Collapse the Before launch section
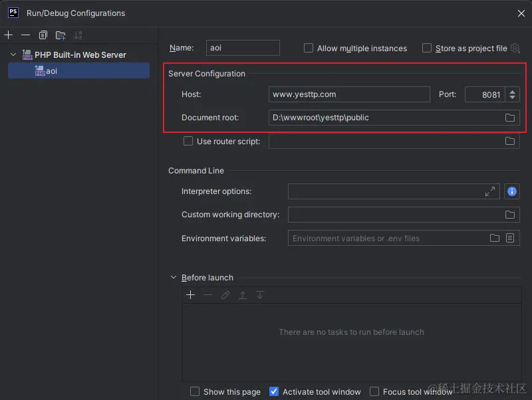Viewport: 532px width, 400px height. (x=174, y=277)
